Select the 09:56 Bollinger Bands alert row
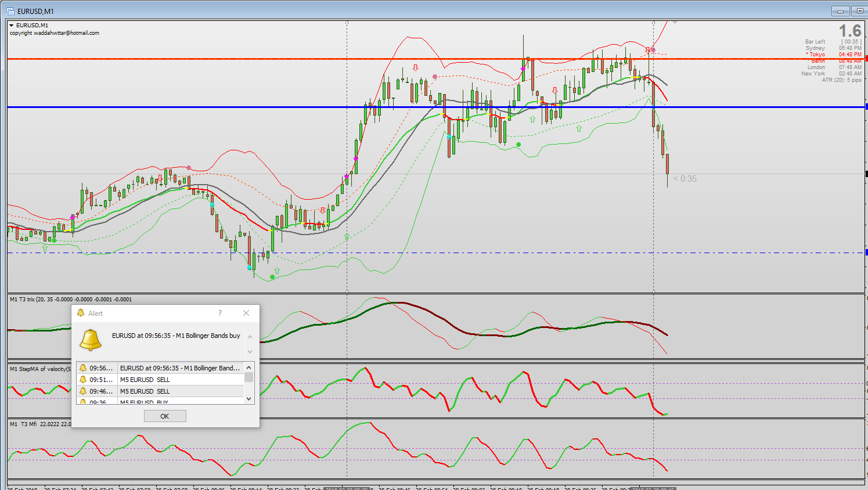Screen dimensions: 868x490 point(161,368)
